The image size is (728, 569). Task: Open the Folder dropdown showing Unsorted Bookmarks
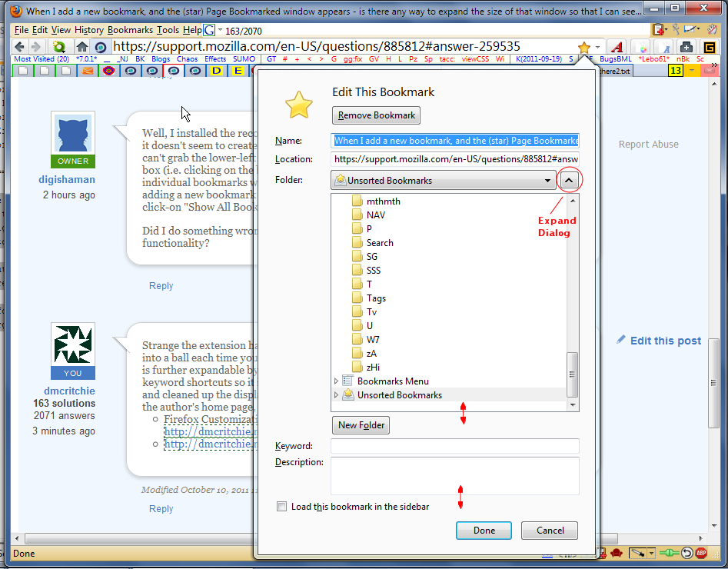[x=444, y=180]
